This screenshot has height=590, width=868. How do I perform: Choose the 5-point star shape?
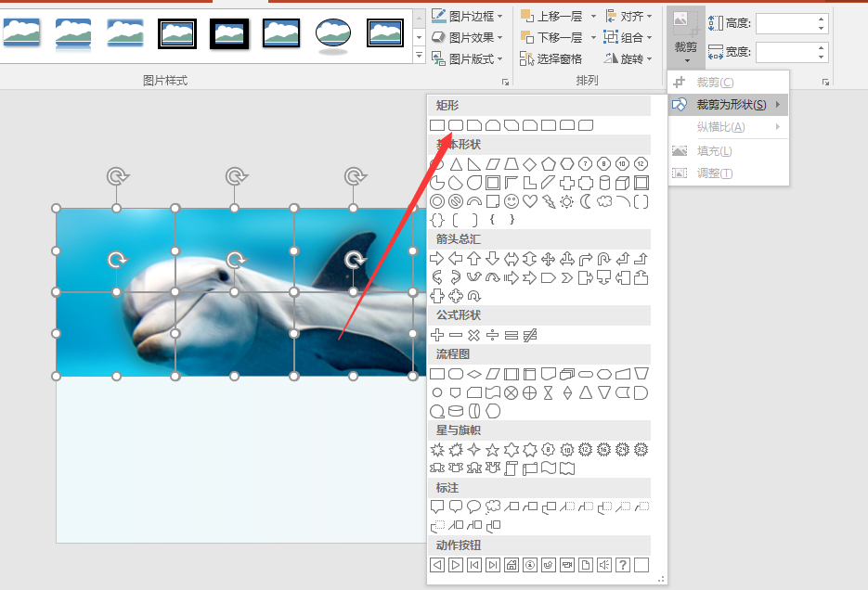(x=493, y=450)
